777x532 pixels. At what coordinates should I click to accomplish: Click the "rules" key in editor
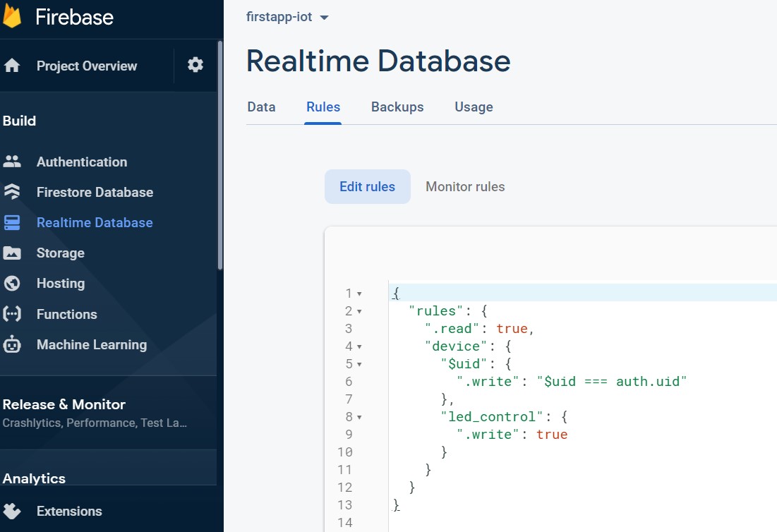(x=435, y=311)
